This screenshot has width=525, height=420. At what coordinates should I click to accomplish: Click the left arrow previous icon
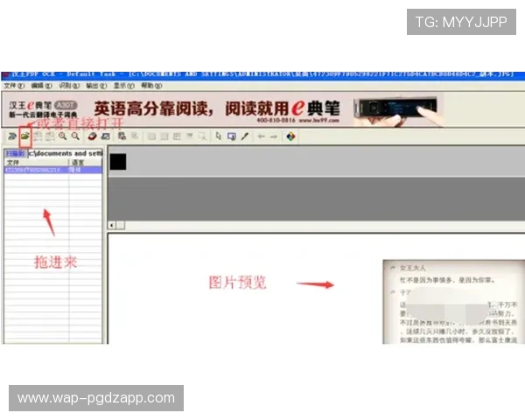point(261,136)
